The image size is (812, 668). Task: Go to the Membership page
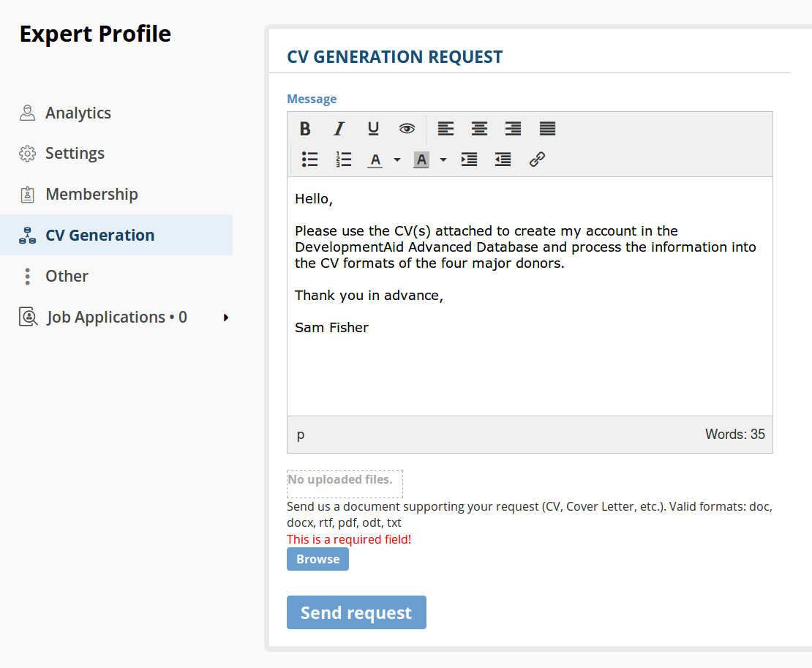(x=91, y=195)
